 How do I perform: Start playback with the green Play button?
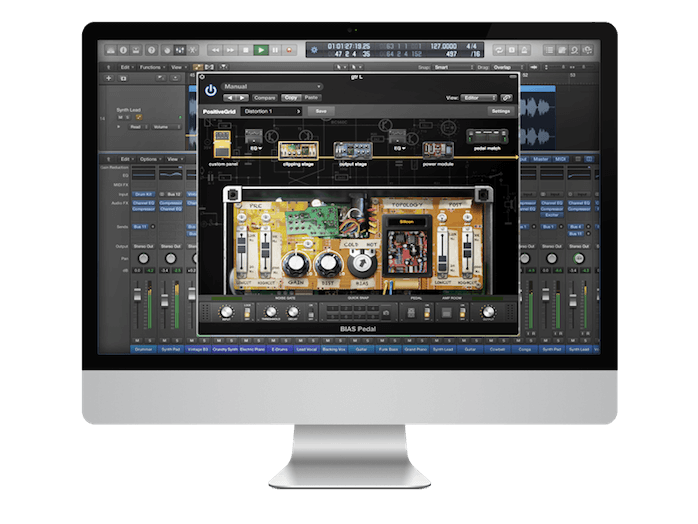261,50
